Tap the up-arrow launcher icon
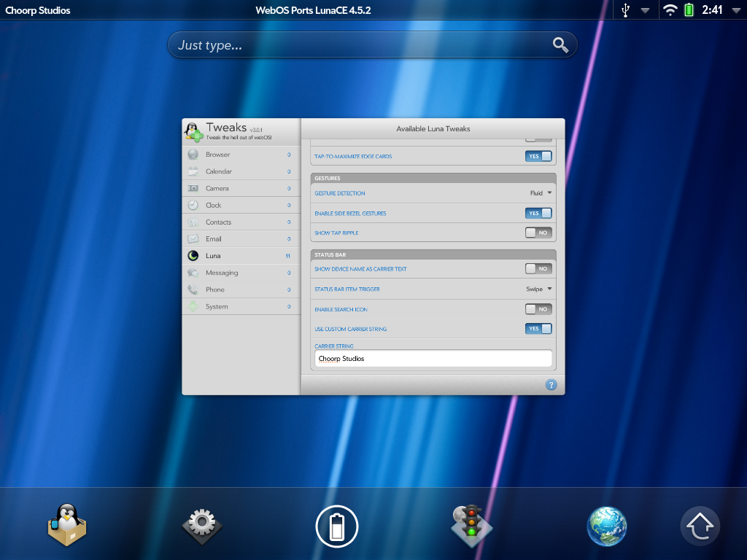Screen dimensions: 747x560 [x=700, y=526]
